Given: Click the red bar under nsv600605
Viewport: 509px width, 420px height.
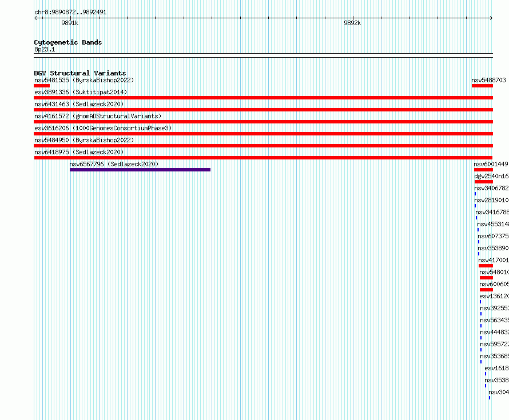Looking at the screenshot, I should [486, 290].
